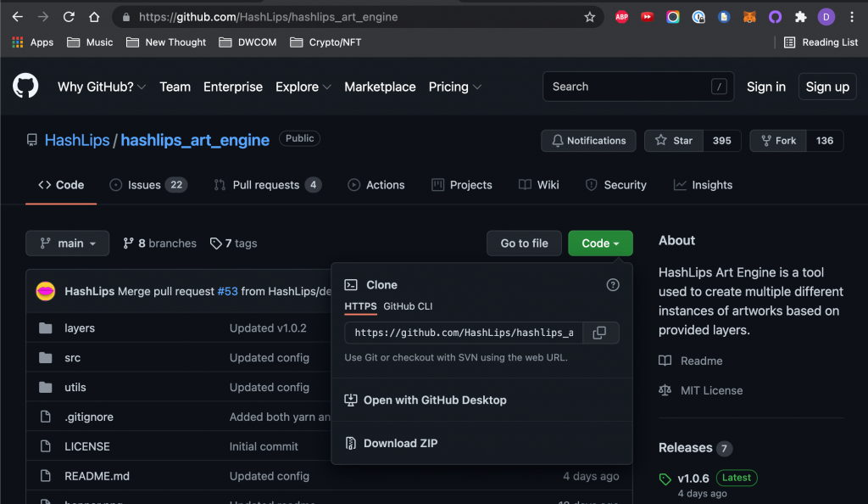Viewport: 868px width, 504px height.
Task: Select the HTTPS clone URL field
Action: pos(464,333)
